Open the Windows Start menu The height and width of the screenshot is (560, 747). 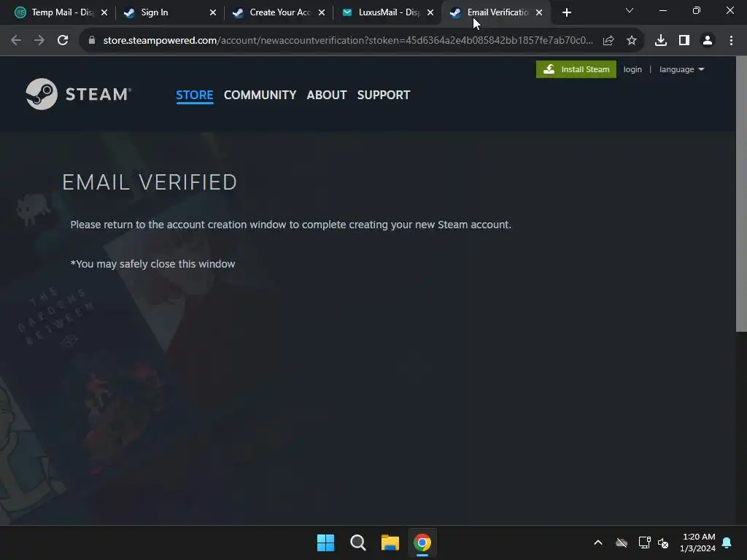coord(326,542)
